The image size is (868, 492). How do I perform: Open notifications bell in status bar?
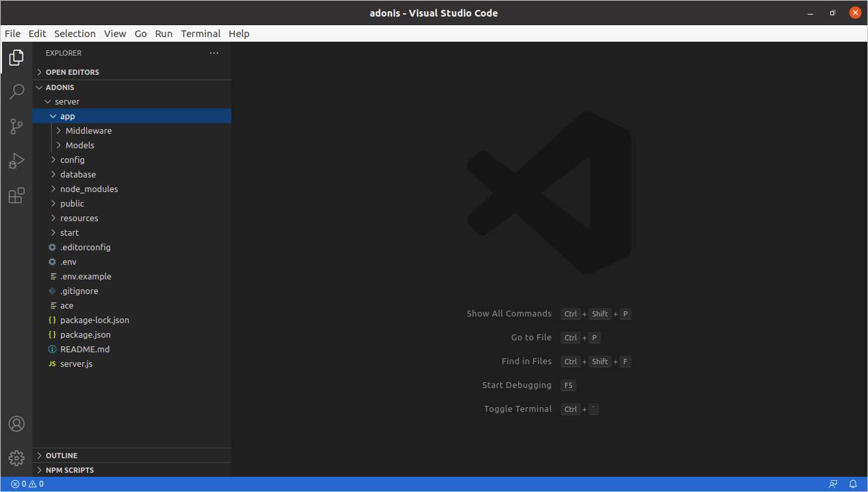click(x=853, y=484)
